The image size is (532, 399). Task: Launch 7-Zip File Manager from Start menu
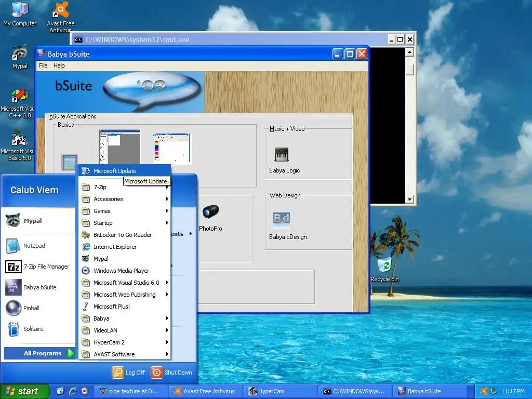tap(39, 267)
